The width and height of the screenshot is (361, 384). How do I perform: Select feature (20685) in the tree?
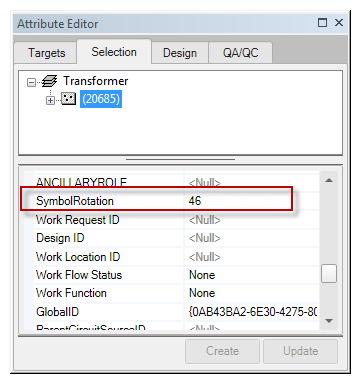point(101,99)
